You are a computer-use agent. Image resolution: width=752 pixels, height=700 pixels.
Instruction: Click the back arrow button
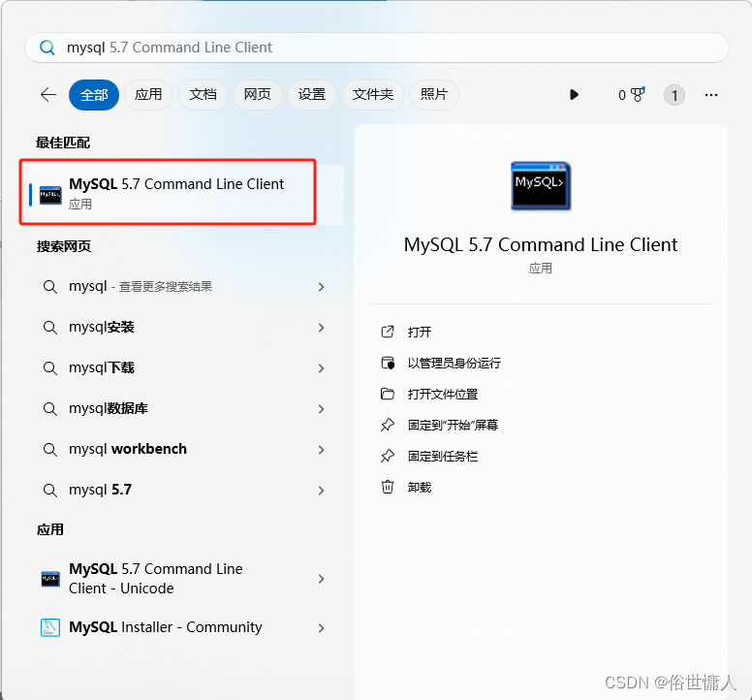48,94
